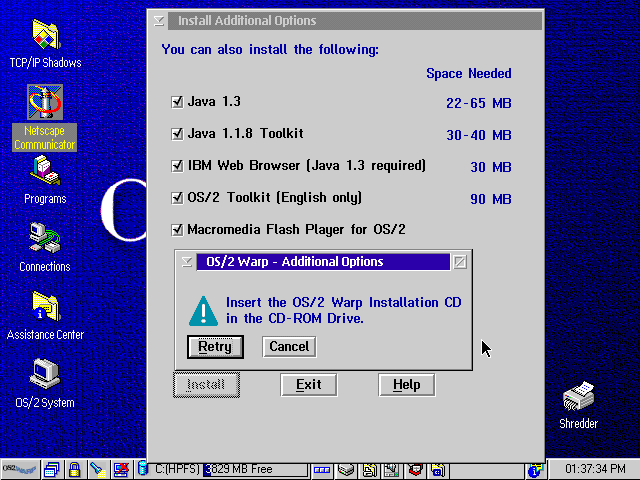Open system menu of Additional Options dialog
Viewport: 640px width, 480px height.
tap(187, 262)
